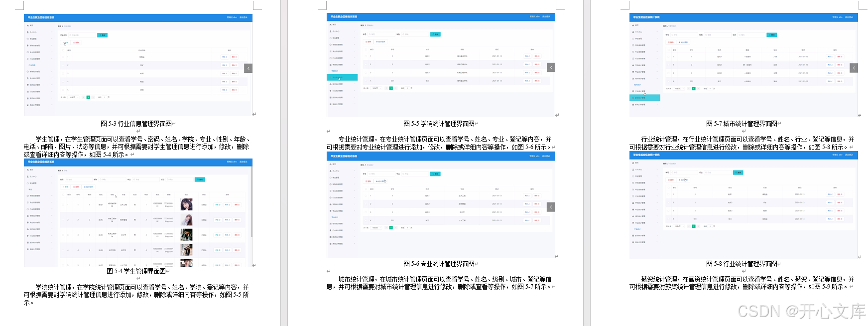Select green page 1 in Figure 5-6 pagination
The image size is (868, 326).
[391, 228]
